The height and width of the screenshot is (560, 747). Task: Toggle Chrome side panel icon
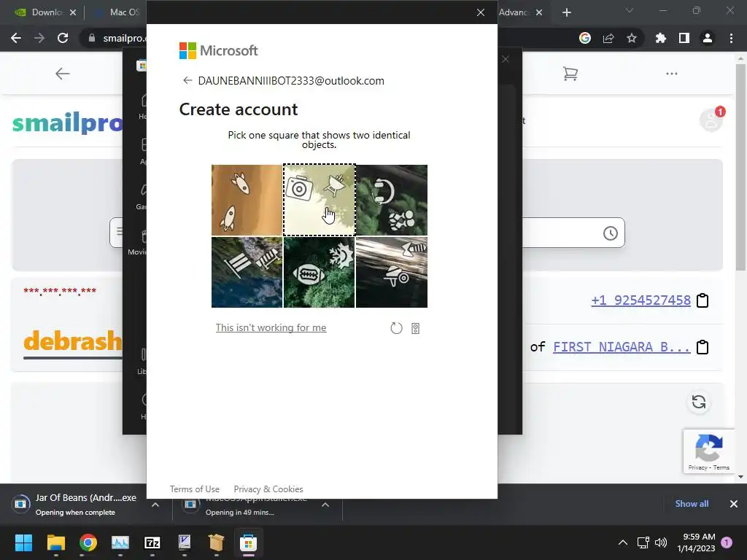[684, 38]
